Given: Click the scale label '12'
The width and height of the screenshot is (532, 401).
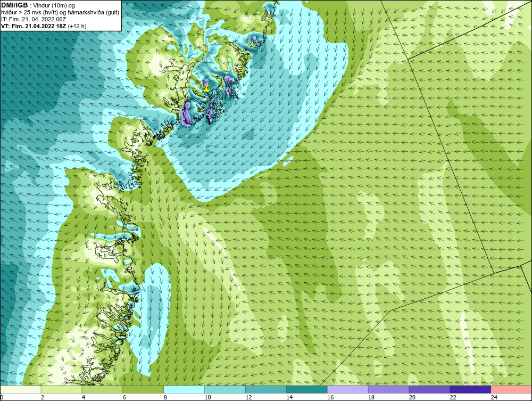Looking at the screenshot, I should (248, 397).
